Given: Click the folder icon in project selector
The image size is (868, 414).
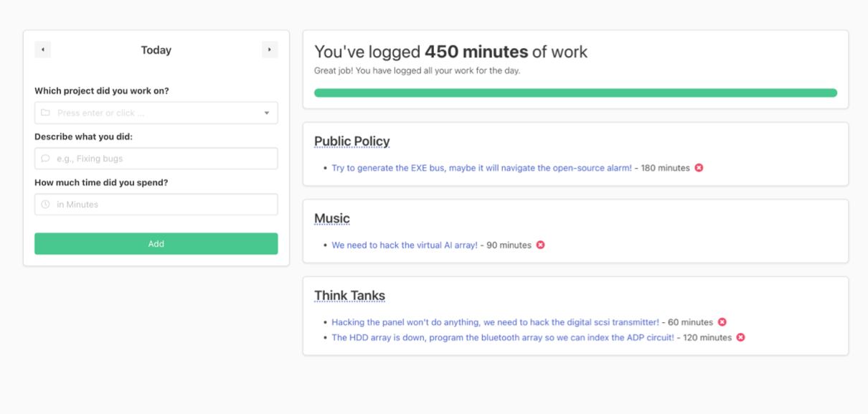Looking at the screenshot, I should click(45, 113).
